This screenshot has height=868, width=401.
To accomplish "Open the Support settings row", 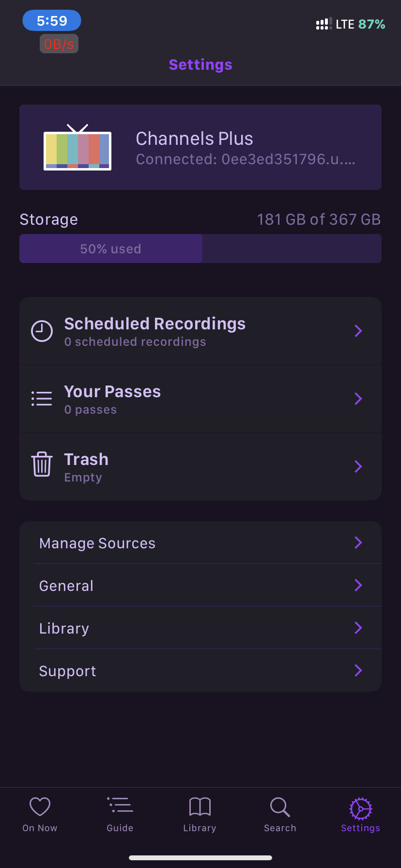I will point(200,671).
